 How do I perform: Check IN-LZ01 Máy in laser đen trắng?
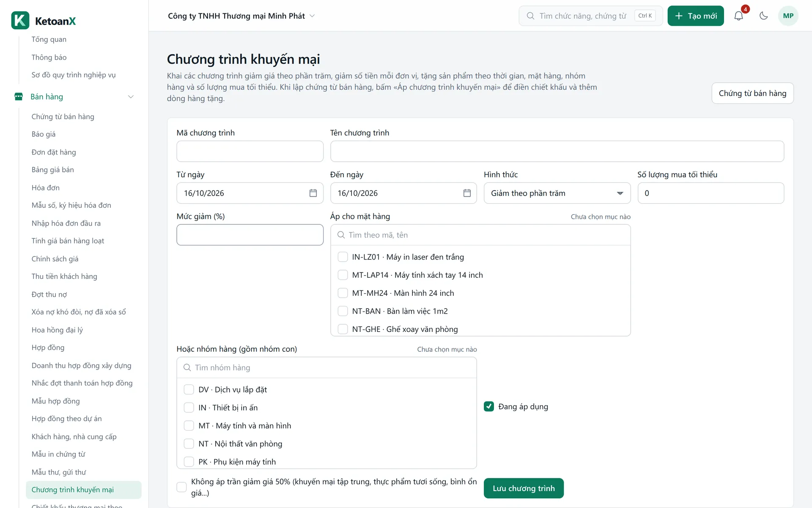tap(343, 257)
